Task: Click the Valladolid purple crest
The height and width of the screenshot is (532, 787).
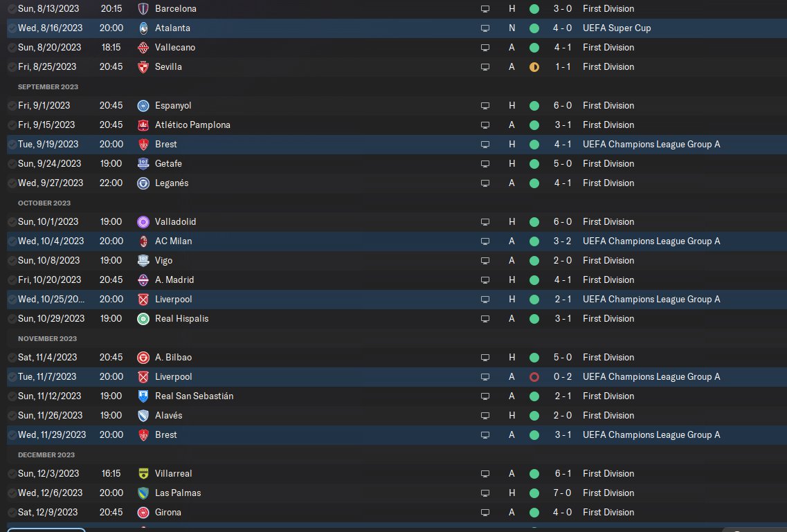Action: [143, 221]
